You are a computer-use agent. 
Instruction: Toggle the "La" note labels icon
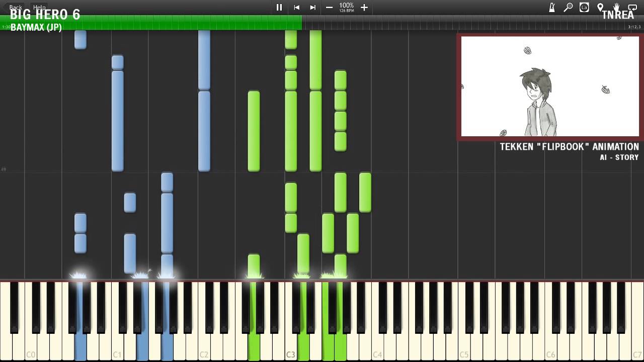(x=584, y=7)
